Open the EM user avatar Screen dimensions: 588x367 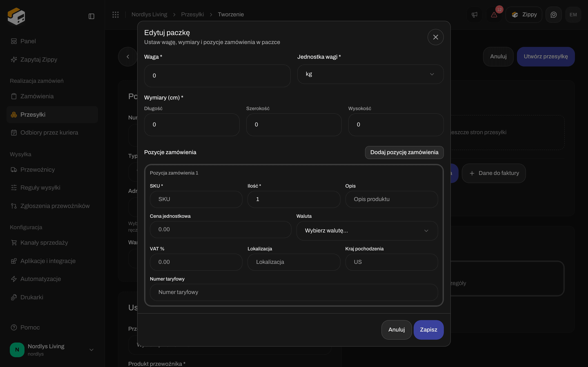point(573,15)
